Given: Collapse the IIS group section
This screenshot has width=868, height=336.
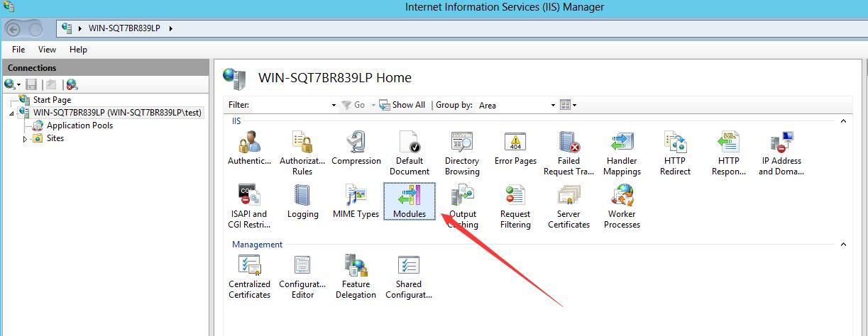Looking at the screenshot, I should (843, 121).
